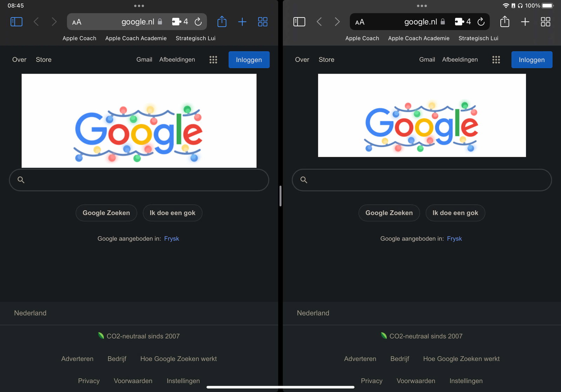This screenshot has height=392, width=561.
Task: Go back in right Safari window
Action: (319, 22)
